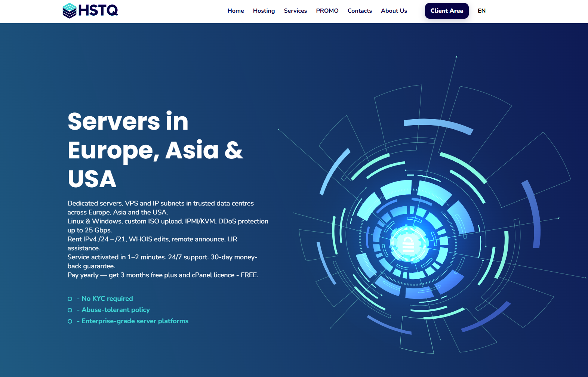Click the Enterprise-grade server platforms text
The image size is (588, 377).
(135, 321)
